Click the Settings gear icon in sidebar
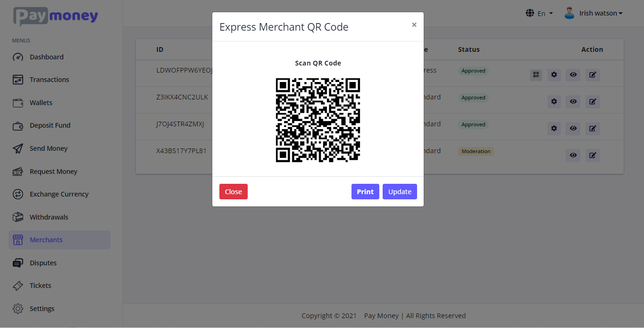The width and height of the screenshot is (644, 328). 17,308
